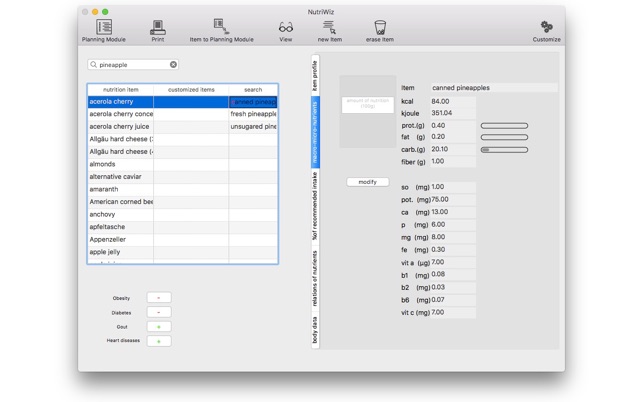Open the relations of nutrients tab
This screenshot has width=643, height=402.
(315, 278)
